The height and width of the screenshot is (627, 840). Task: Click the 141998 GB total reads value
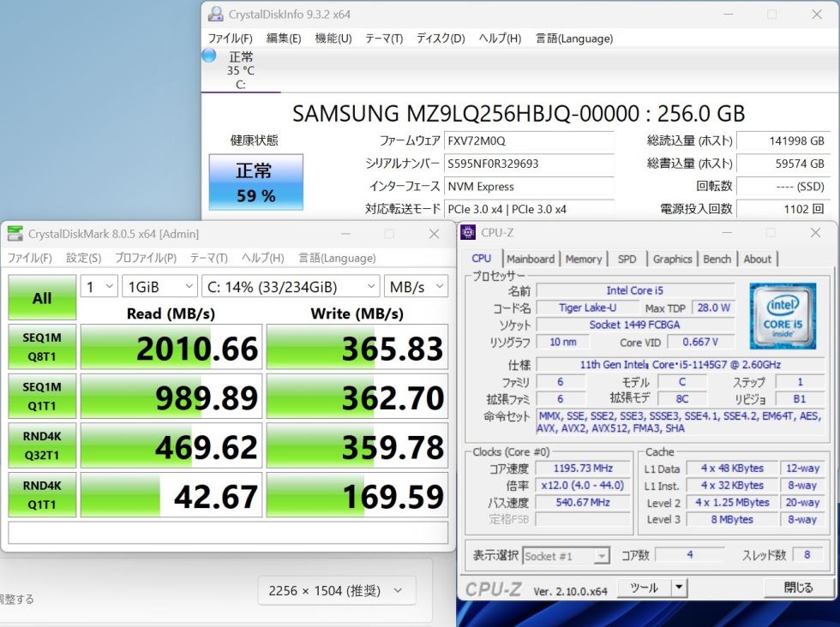[x=783, y=140]
